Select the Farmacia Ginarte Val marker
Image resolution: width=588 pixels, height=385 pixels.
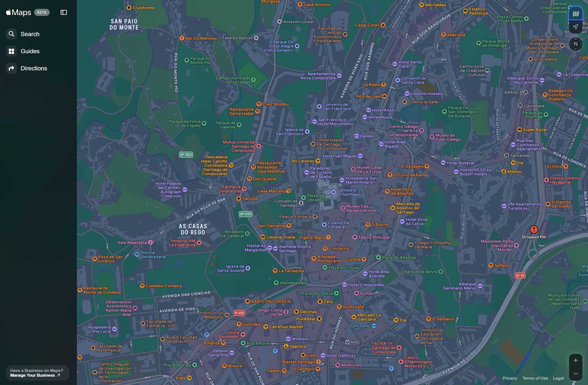244,189
